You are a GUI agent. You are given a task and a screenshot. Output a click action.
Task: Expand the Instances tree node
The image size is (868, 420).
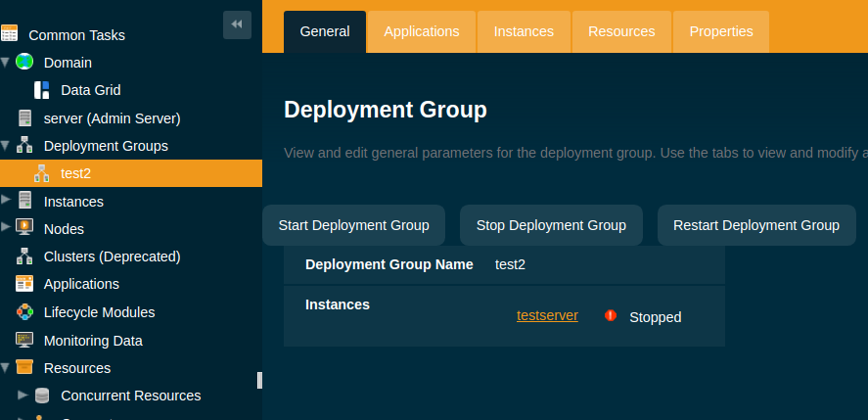coord(6,201)
